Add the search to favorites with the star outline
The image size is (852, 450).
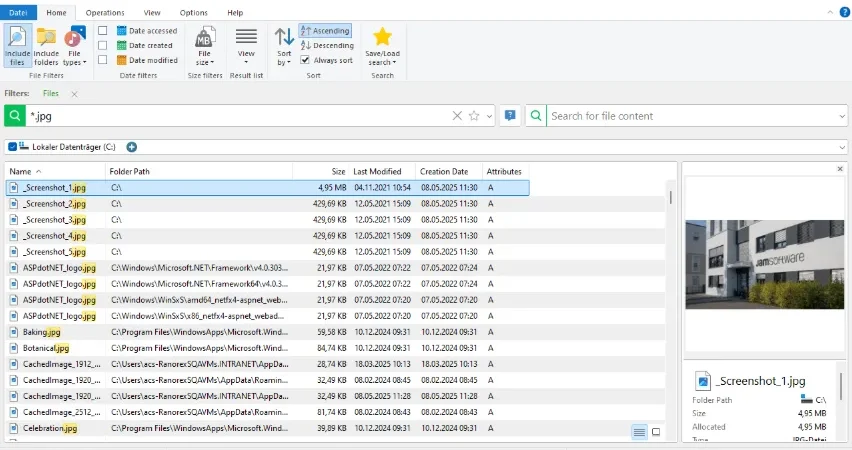coord(474,116)
